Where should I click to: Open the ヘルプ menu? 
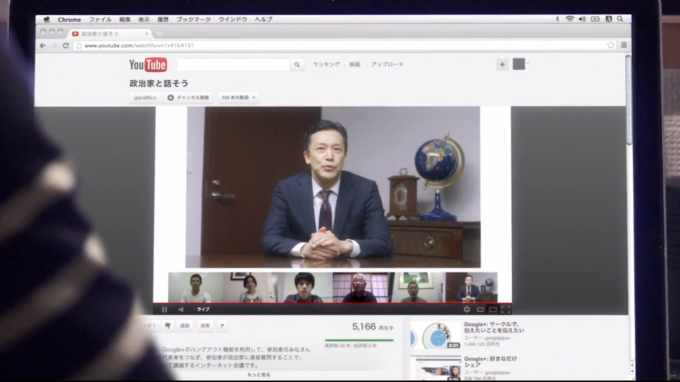[263, 20]
